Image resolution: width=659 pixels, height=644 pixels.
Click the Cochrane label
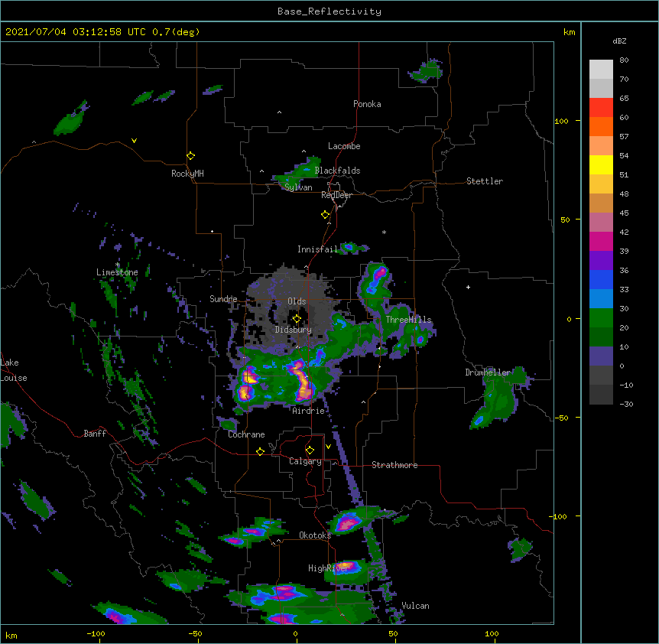click(246, 434)
